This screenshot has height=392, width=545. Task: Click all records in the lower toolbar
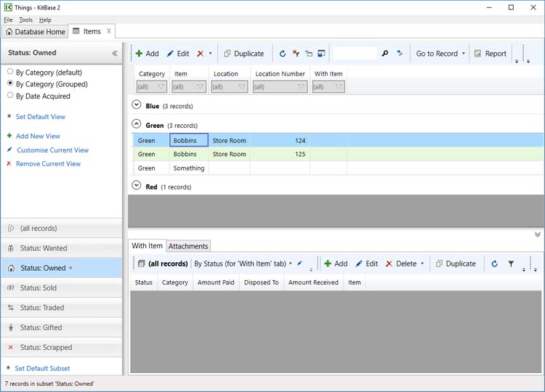(x=163, y=264)
